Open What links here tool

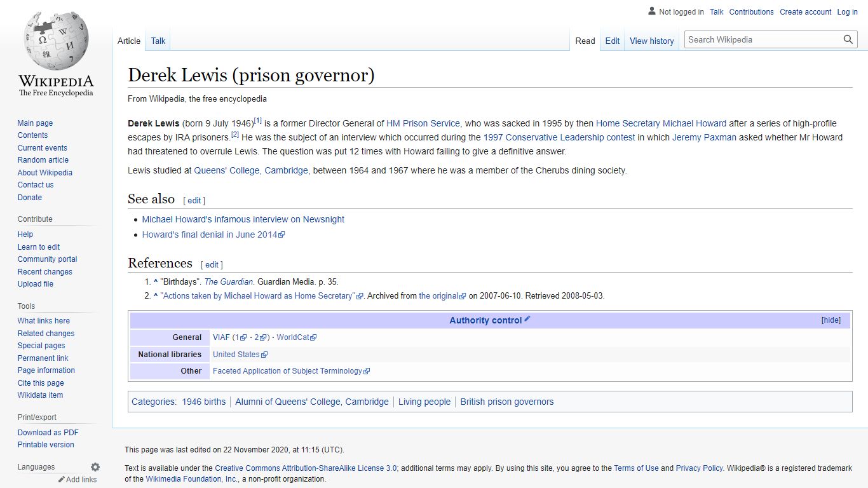[44, 321]
